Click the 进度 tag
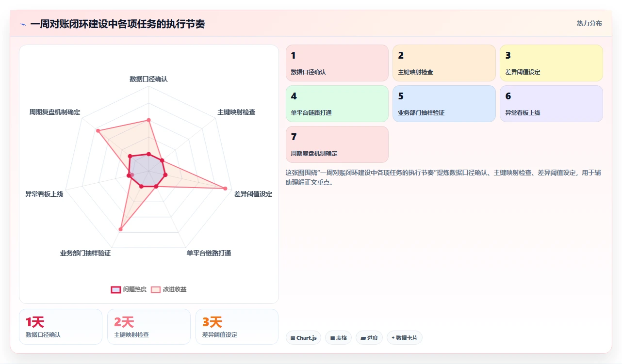This screenshot has height=364, width=622. (x=369, y=338)
